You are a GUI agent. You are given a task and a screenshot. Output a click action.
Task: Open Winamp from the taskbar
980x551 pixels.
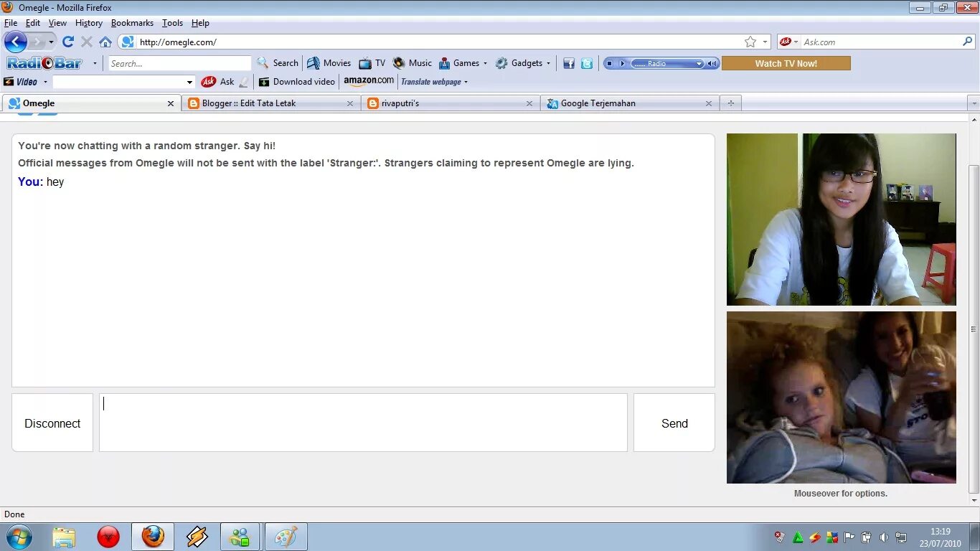click(197, 537)
